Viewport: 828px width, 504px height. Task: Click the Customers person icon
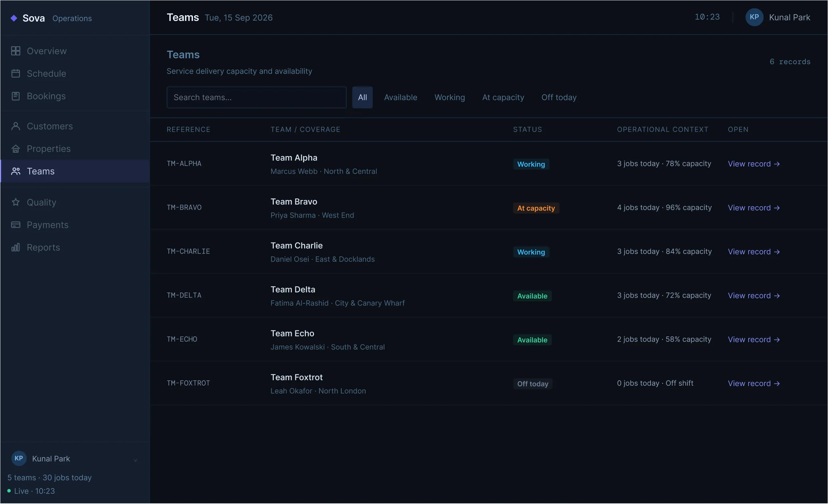pyautogui.click(x=16, y=126)
